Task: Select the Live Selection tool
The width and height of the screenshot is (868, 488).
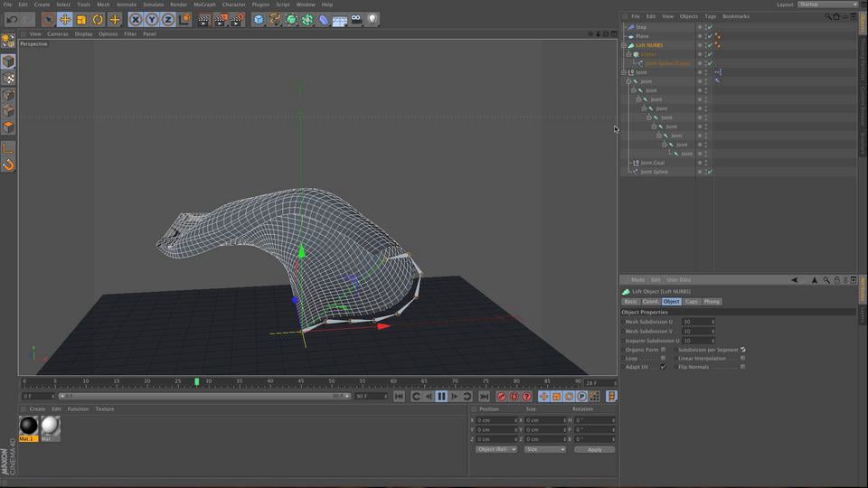Action: coord(48,20)
